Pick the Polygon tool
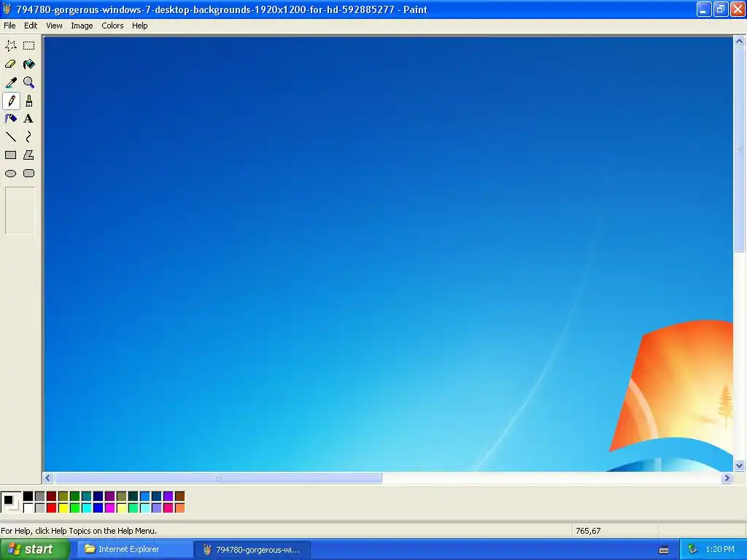Image resolution: width=747 pixels, height=560 pixels. pos(29,155)
